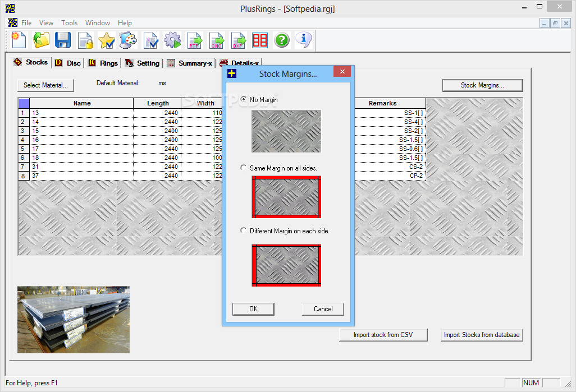This screenshot has width=576, height=392.
Task: Click Import stock from CSV button
Action: pos(383,335)
